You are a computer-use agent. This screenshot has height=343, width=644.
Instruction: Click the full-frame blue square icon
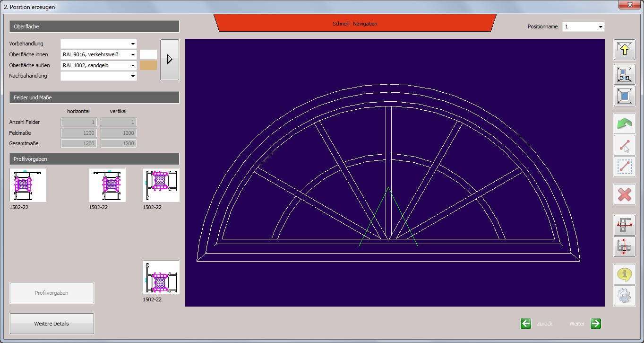pyautogui.click(x=624, y=96)
